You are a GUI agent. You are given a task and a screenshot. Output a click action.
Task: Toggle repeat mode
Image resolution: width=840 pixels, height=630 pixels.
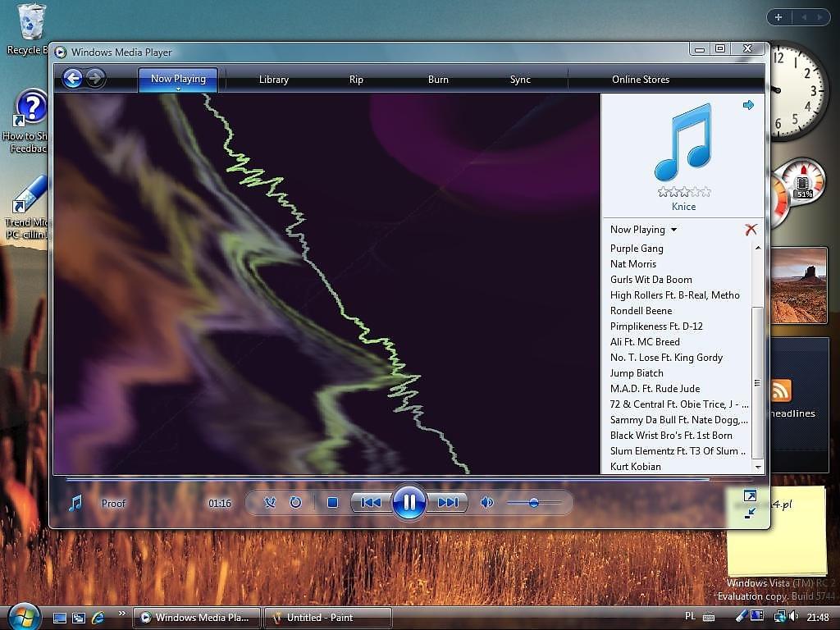pos(295,503)
